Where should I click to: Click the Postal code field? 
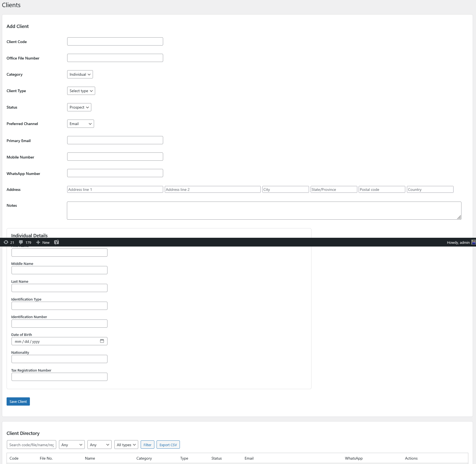coord(382,189)
